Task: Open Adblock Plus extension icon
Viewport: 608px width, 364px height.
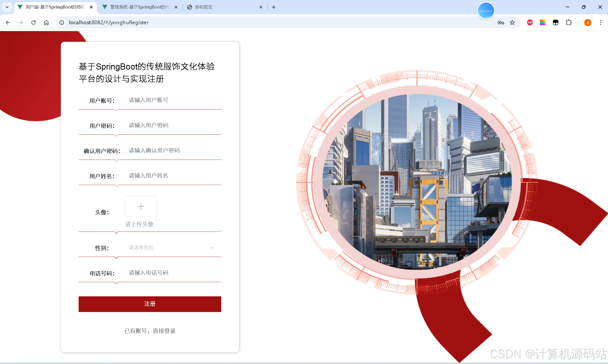Action: 530,23
